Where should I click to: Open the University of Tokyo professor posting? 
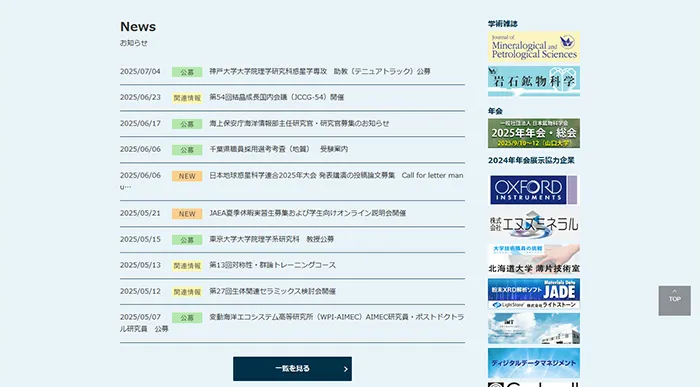coord(271,239)
